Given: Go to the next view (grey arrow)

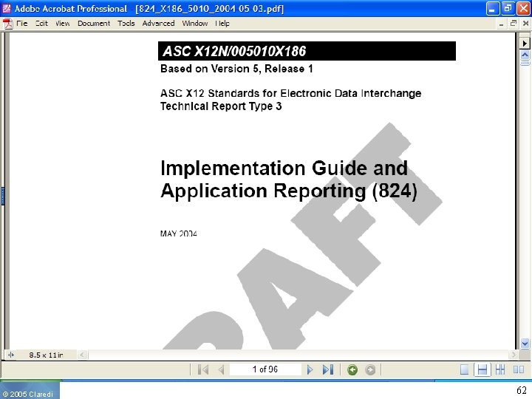Looking at the screenshot, I should (x=370, y=369).
